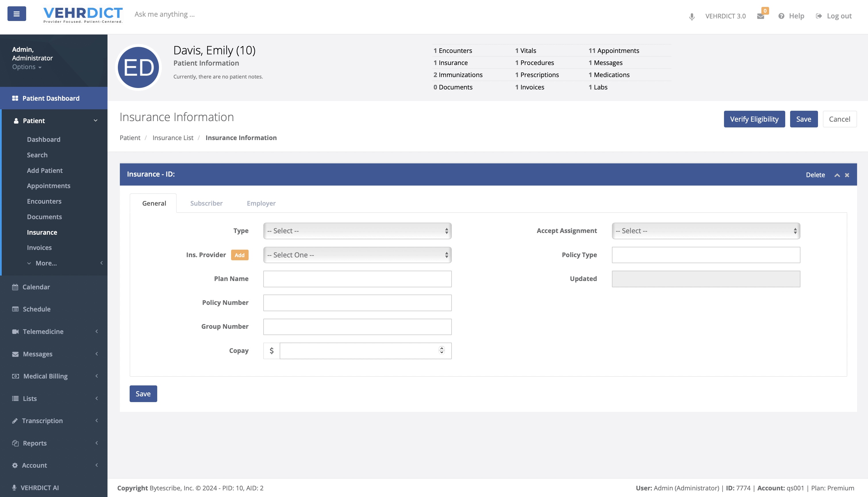Open the mail envelope notifications icon
868x497 pixels.
[x=760, y=16]
